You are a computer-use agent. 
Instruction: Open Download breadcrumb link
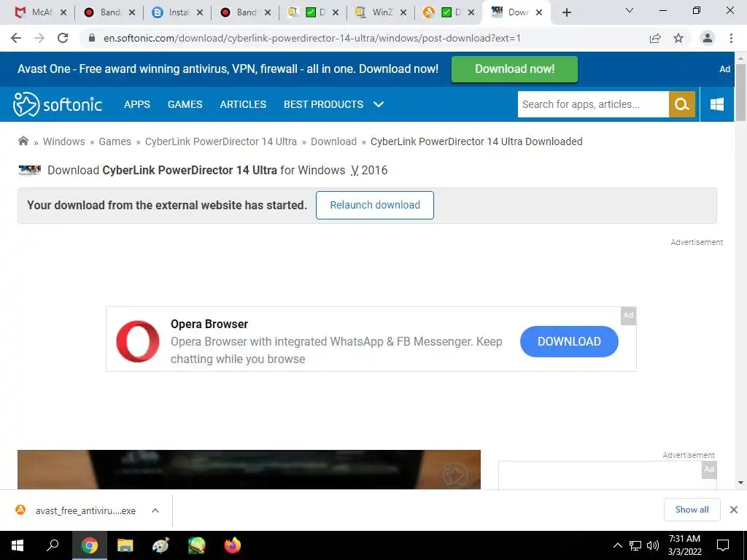[333, 141]
